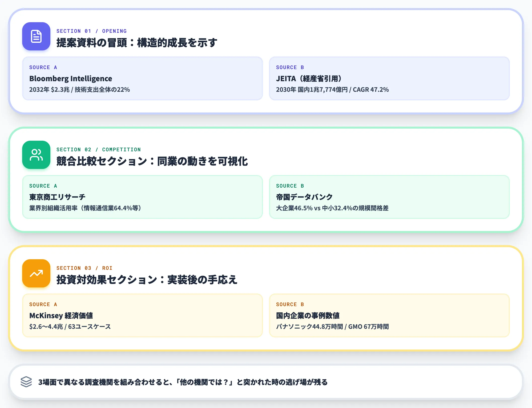Open the JEITA(経産省引用)source card
The height and width of the screenshot is (408, 532).
click(x=389, y=78)
